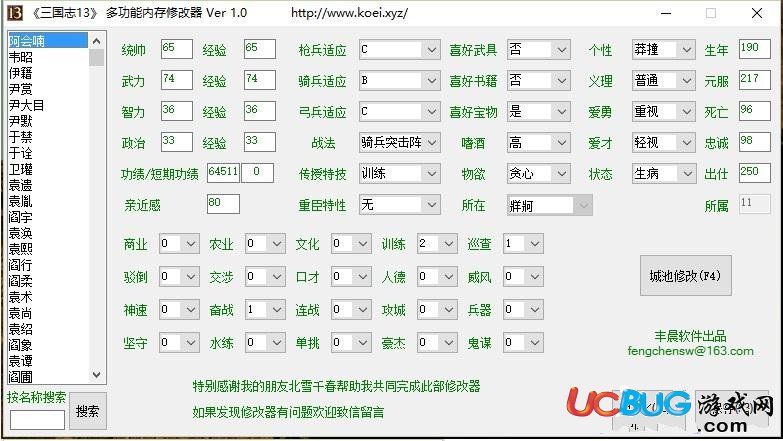
Task: Click the 13 app icon in title bar
Action: [x=15, y=12]
